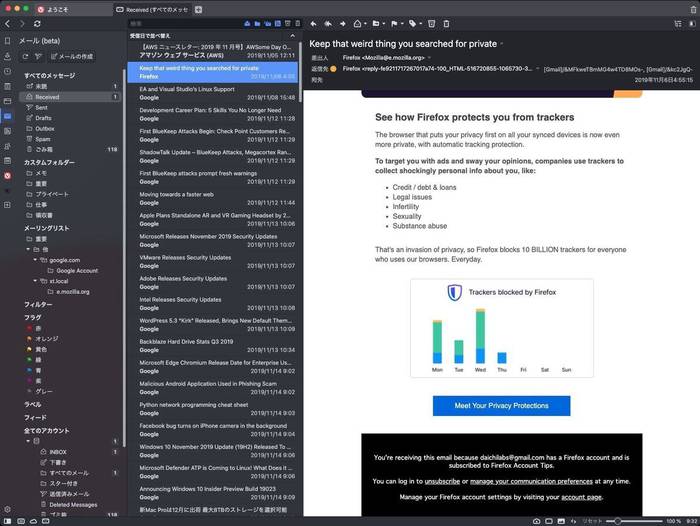
Task: Open the Bookmarks panel icon in the sidebar
Action: 7,41
